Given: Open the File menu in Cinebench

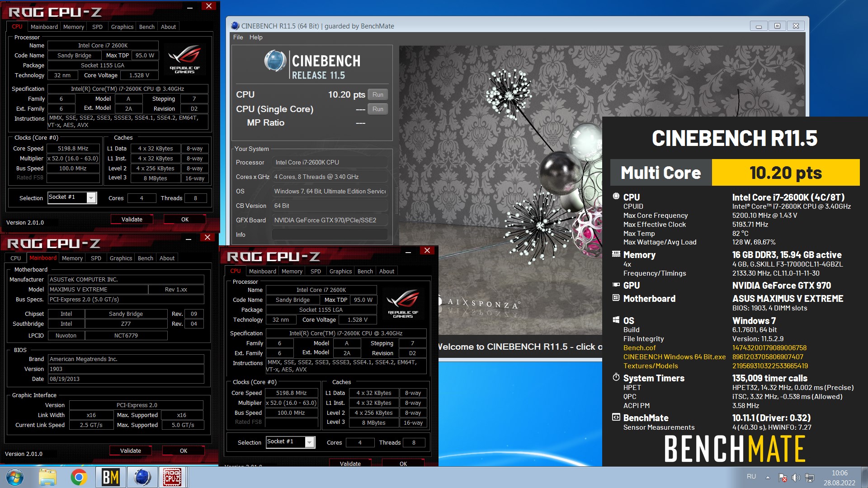Looking at the screenshot, I should pyautogui.click(x=238, y=37).
